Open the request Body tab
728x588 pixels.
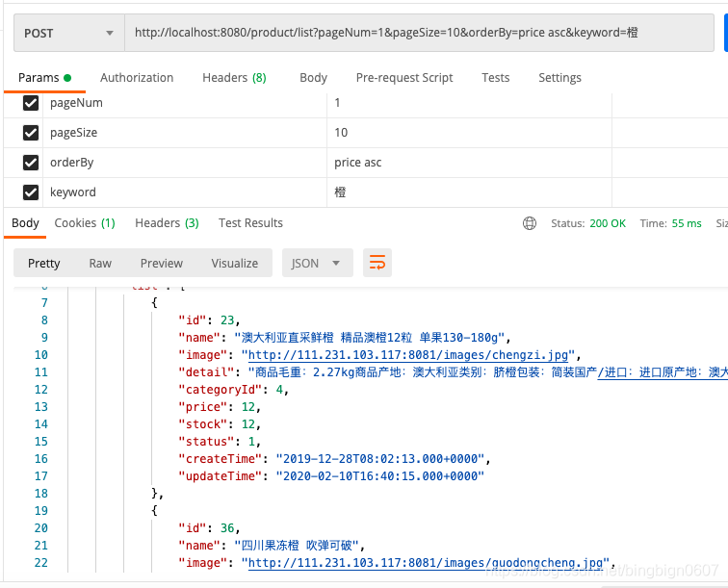click(x=313, y=78)
